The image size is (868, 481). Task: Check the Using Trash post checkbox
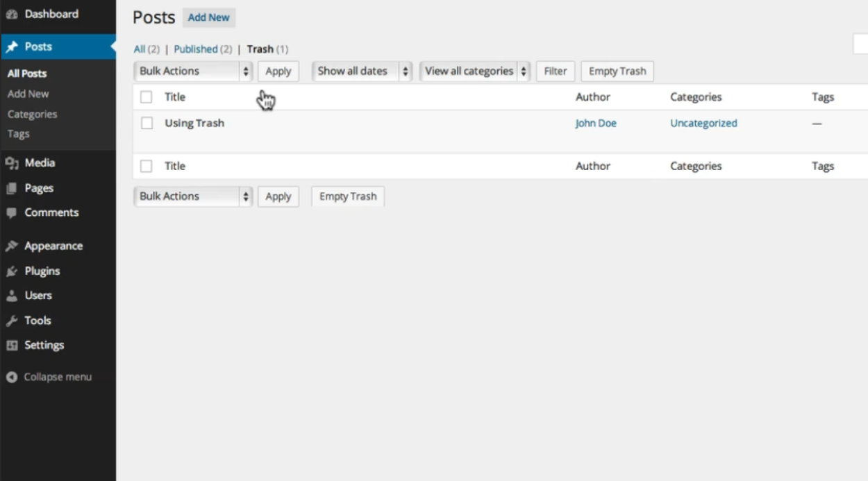pos(147,124)
